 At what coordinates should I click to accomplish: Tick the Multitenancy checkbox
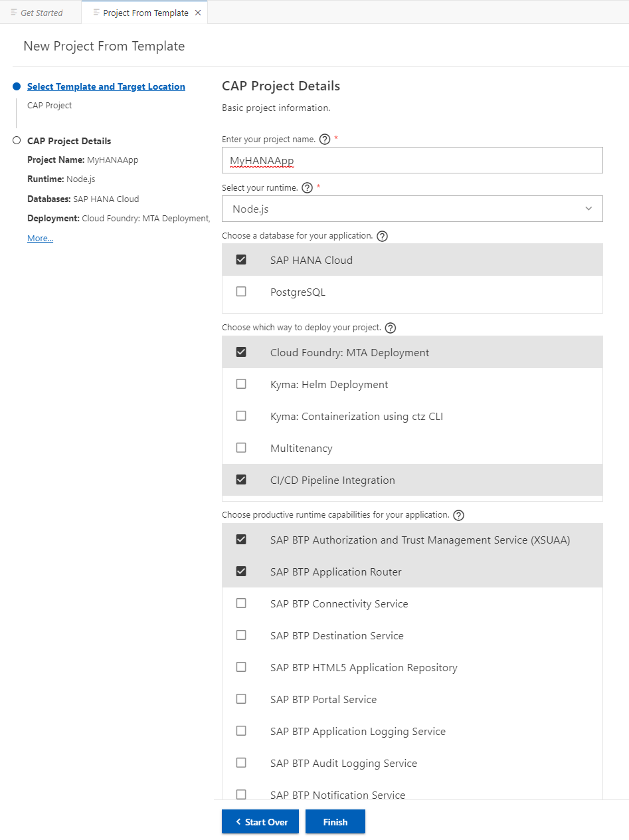[x=241, y=448]
